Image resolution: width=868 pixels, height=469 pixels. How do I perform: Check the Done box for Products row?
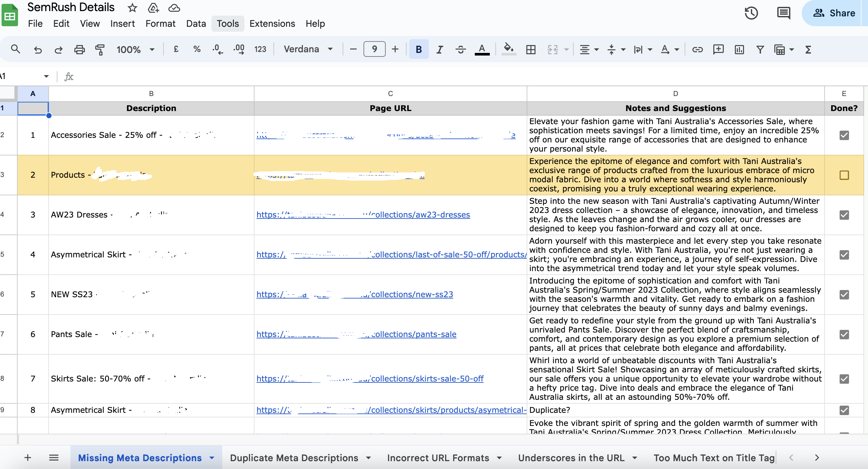844,175
